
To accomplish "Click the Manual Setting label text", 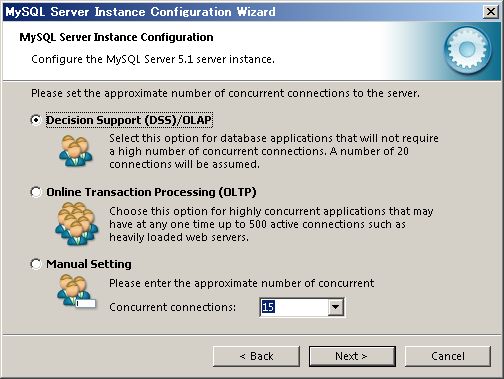I will pyautogui.click(x=89, y=264).
